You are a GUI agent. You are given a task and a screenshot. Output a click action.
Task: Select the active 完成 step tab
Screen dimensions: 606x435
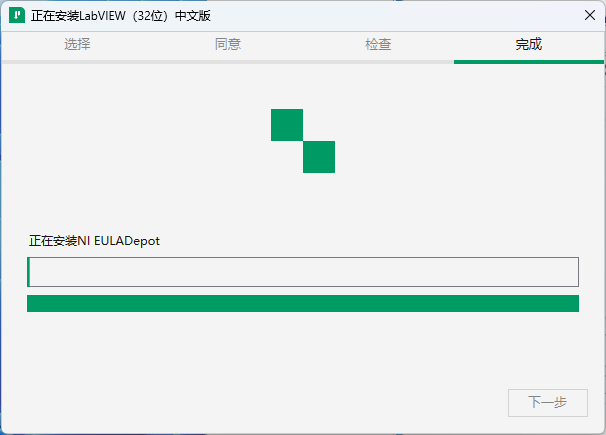[x=529, y=44]
